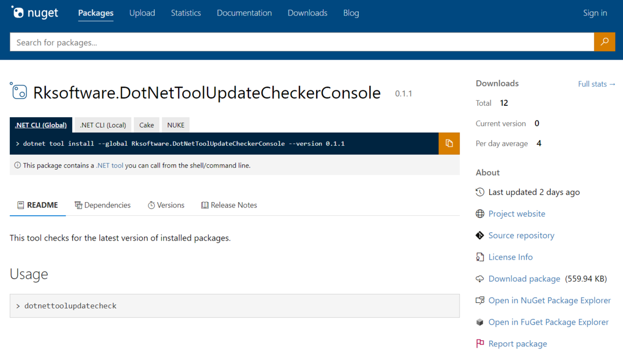This screenshot has width=623, height=364.
Task: Click the orange search magnifier icon
Action: [x=604, y=42]
